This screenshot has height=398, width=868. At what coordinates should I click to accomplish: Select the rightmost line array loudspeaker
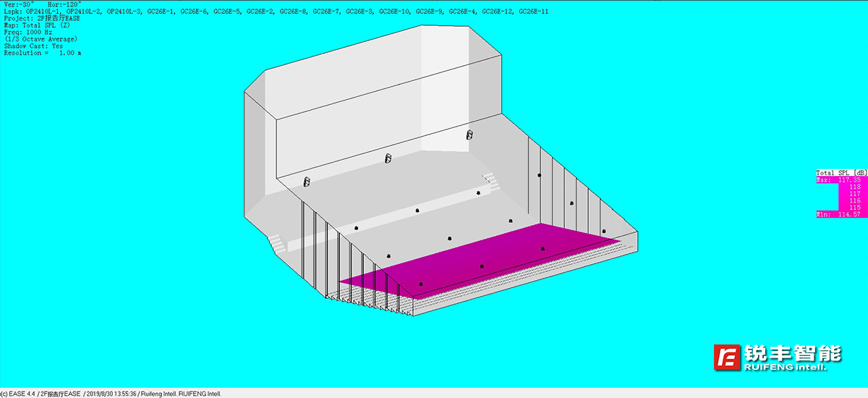point(469,135)
